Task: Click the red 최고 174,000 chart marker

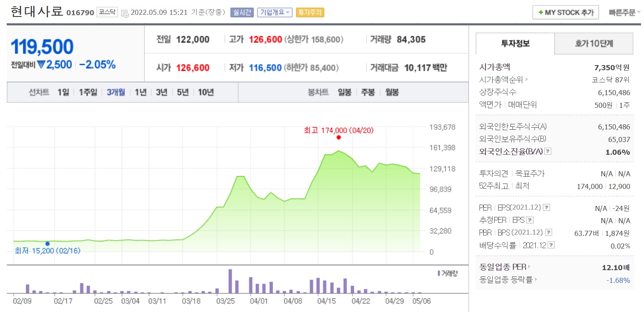Action: (338, 137)
